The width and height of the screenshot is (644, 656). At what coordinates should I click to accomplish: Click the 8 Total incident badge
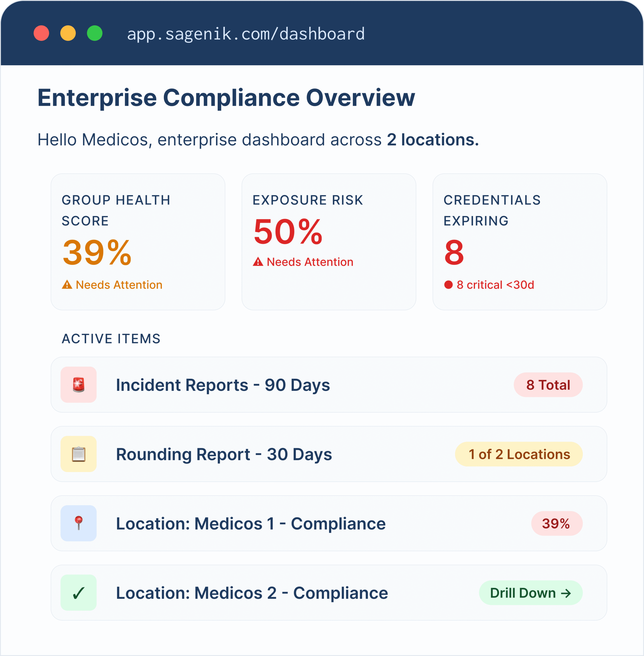pyautogui.click(x=548, y=385)
